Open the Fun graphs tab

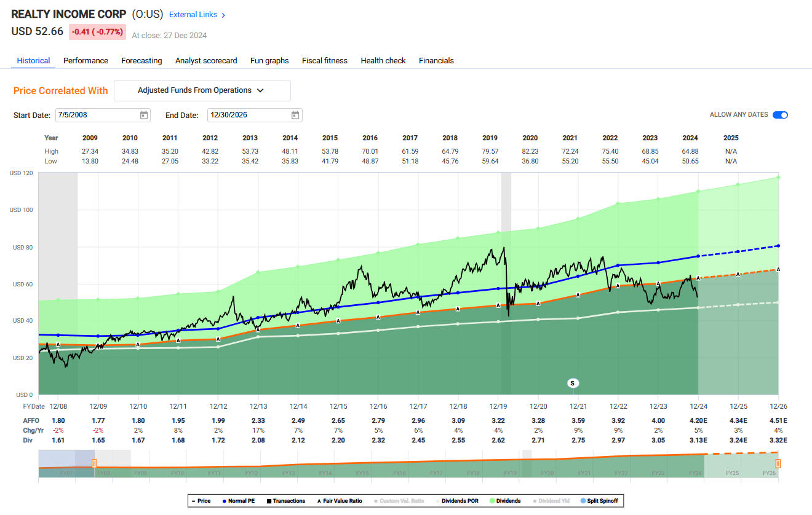coord(269,61)
